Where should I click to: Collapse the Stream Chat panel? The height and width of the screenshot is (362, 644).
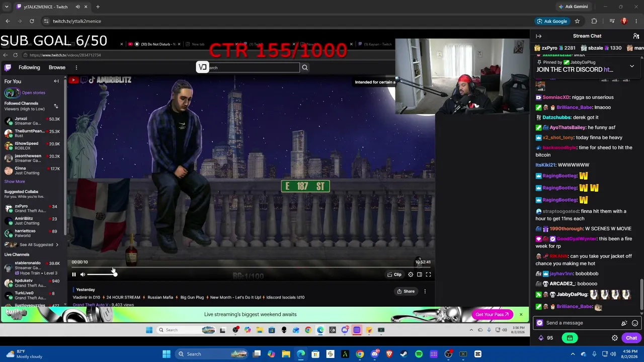538,36
